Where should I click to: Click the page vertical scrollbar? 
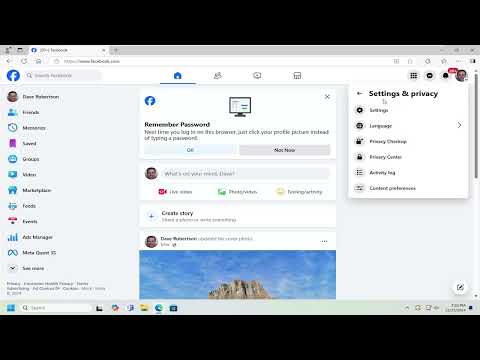[x=476, y=127]
